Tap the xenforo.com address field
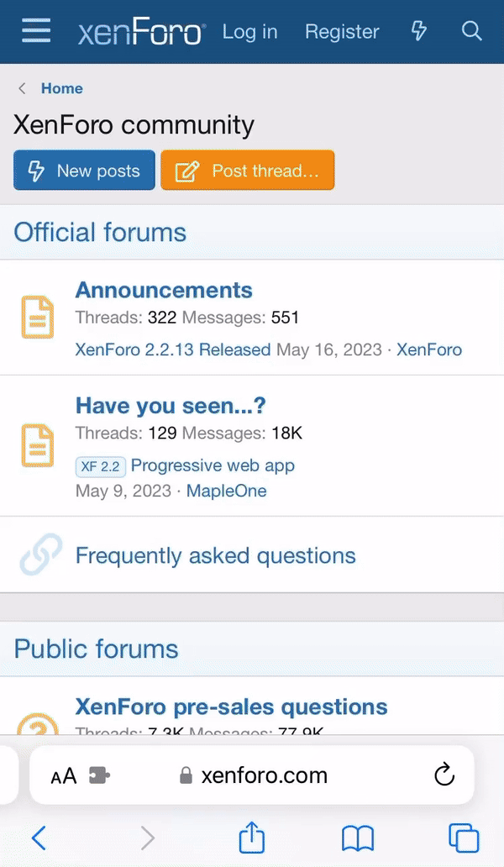 tap(254, 775)
